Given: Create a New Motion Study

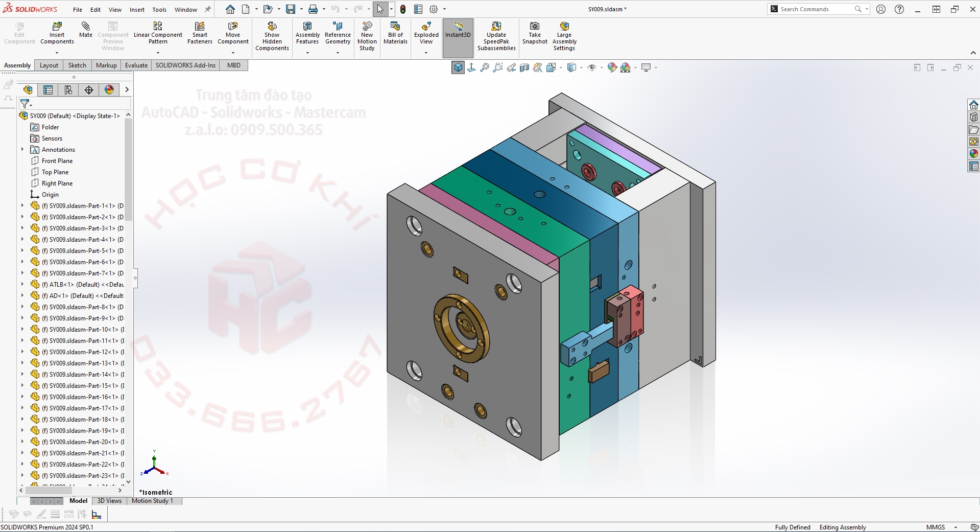Looking at the screenshot, I should (367, 36).
